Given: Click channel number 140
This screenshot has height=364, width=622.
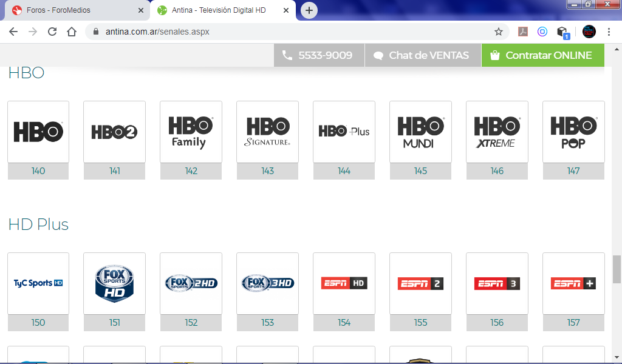Looking at the screenshot, I should (38, 170).
